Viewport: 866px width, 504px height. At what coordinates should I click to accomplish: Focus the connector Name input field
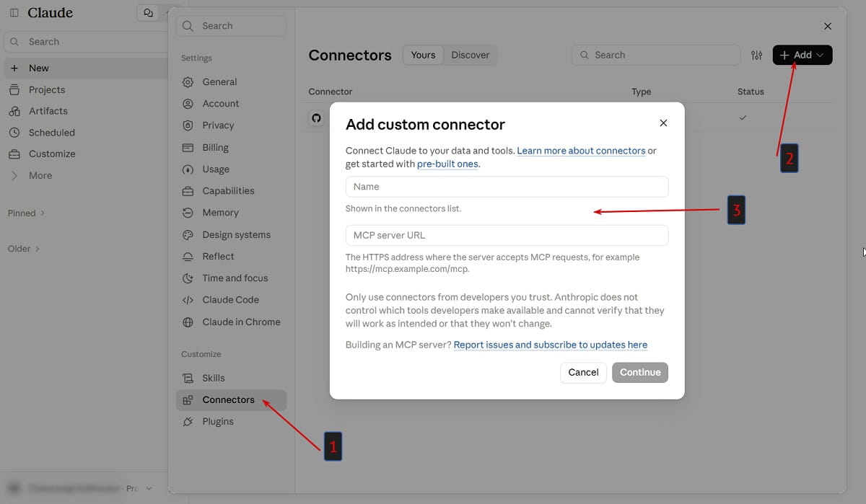point(507,187)
